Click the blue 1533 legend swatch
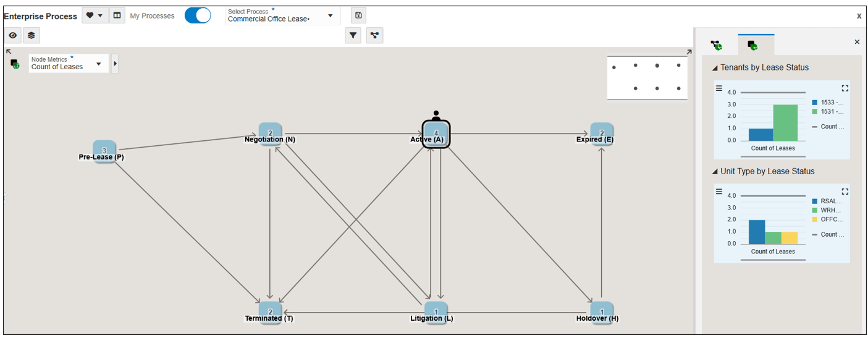Screen dimensions: 868x338 click(x=815, y=103)
